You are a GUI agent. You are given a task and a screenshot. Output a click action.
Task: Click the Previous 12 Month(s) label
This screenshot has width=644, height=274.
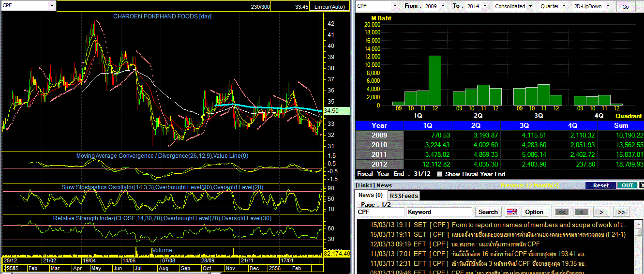(530, 185)
